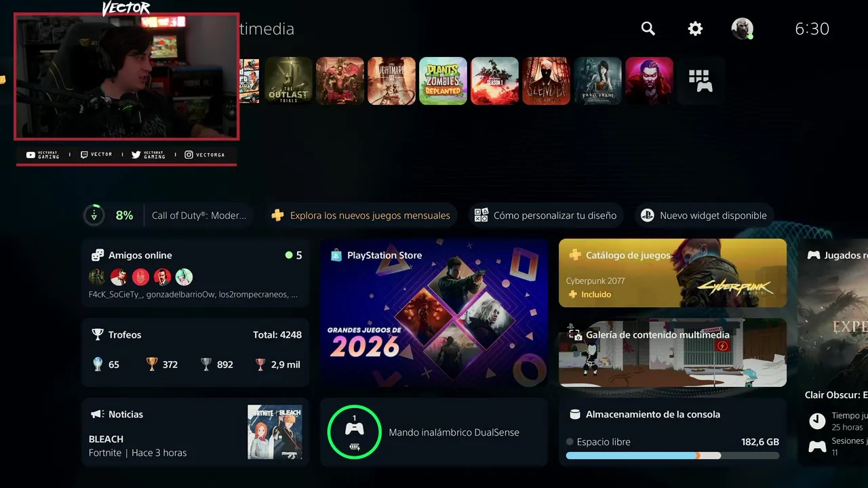Click the Incluido PlayStation Plus label
Viewport: 868px width, 488px height.
[x=589, y=294]
